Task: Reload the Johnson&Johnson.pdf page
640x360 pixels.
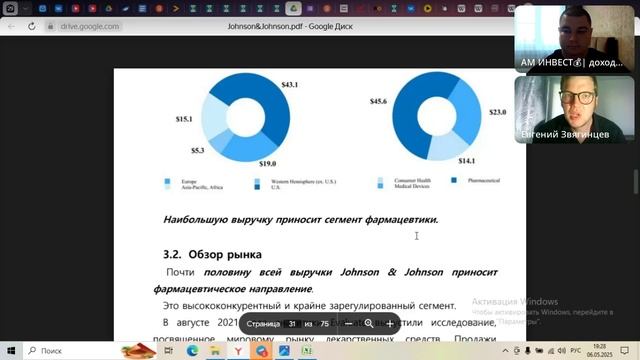Action: coord(31,27)
